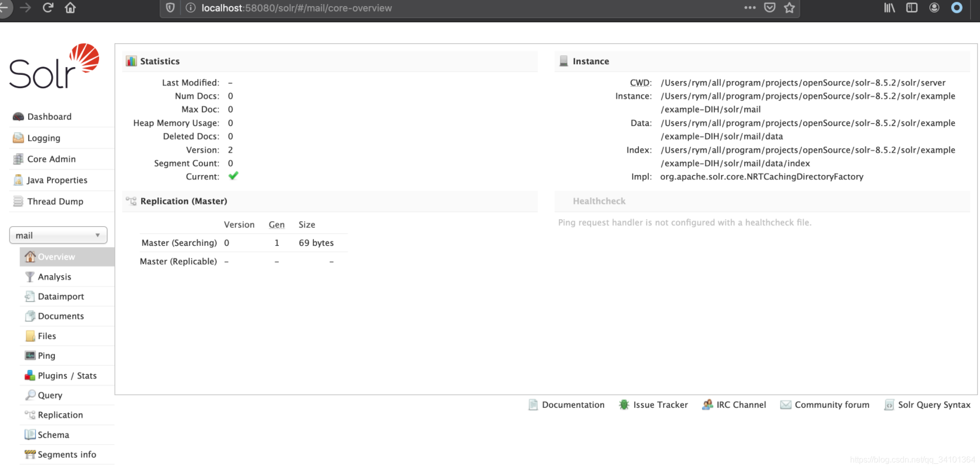Click the IRC Channel people icon
The height and width of the screenshot is (469, 980).
pos(707,404)
